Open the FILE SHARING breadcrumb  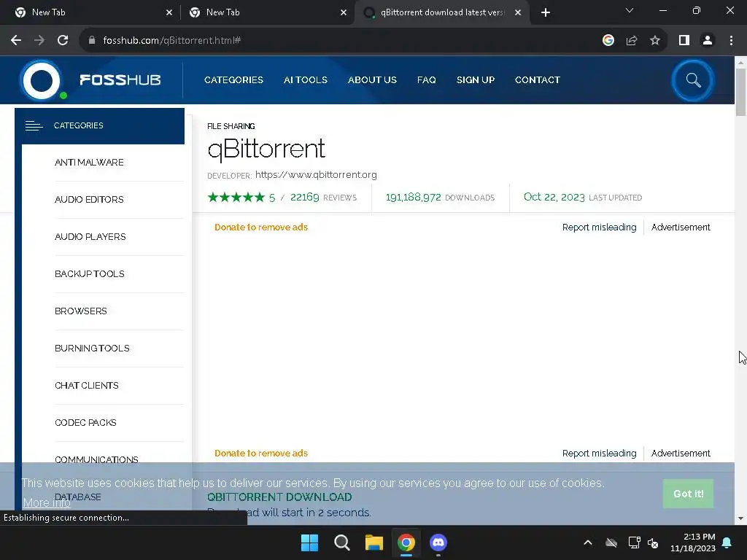tap(231, 126)
